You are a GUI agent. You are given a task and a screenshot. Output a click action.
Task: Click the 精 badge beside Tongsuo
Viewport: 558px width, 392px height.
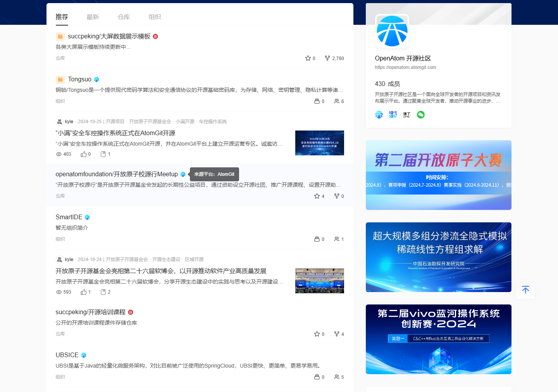coord(60,79)
